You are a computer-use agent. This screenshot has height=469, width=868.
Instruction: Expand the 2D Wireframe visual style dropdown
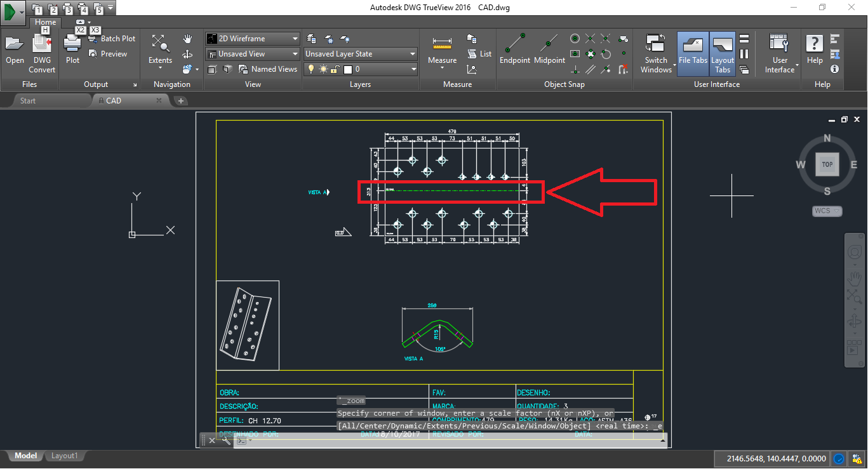[x=295, y=39]
